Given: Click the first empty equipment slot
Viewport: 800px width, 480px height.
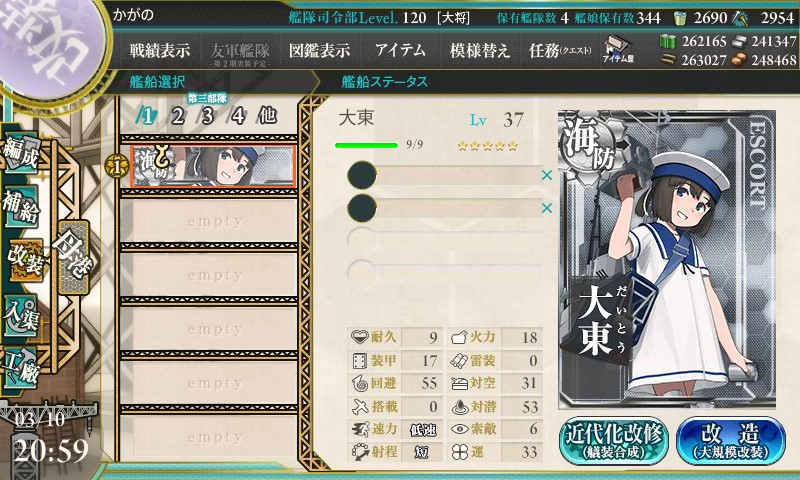Looking at the screenshot, I should 444,175.
